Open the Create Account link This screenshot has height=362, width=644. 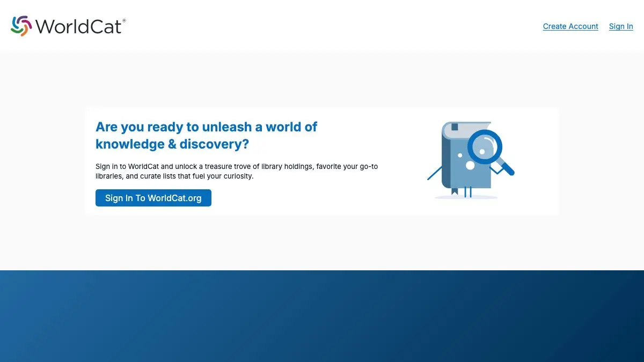[570, 26]
